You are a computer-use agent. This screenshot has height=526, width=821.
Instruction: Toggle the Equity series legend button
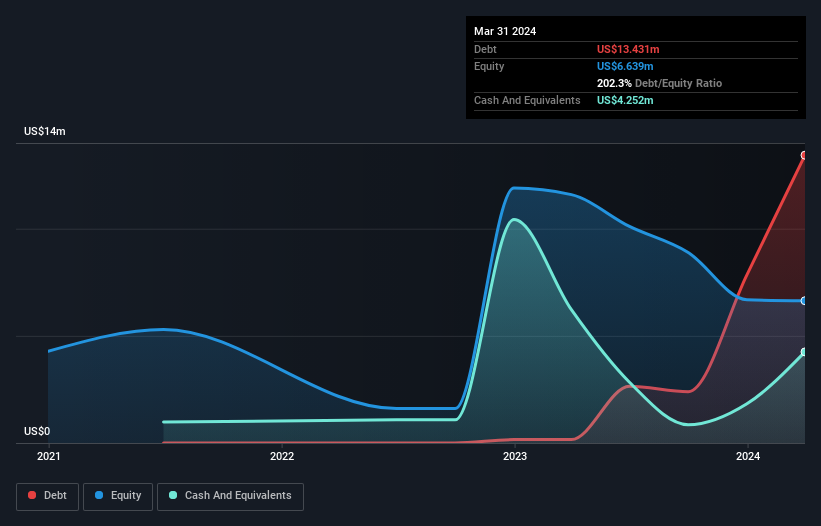coord(118,496)
